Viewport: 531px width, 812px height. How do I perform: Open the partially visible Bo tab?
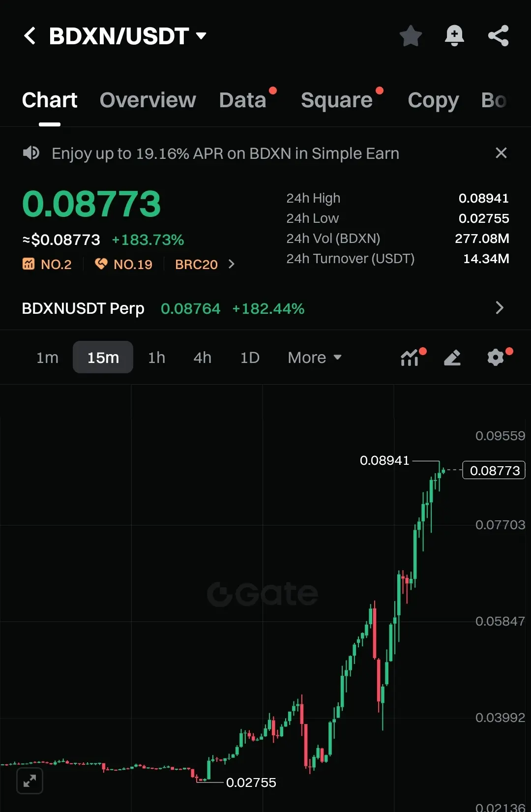tap(494, 100)
